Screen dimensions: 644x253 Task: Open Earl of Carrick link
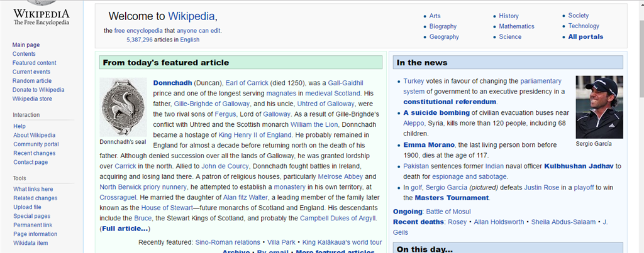[x=247, y=83]
